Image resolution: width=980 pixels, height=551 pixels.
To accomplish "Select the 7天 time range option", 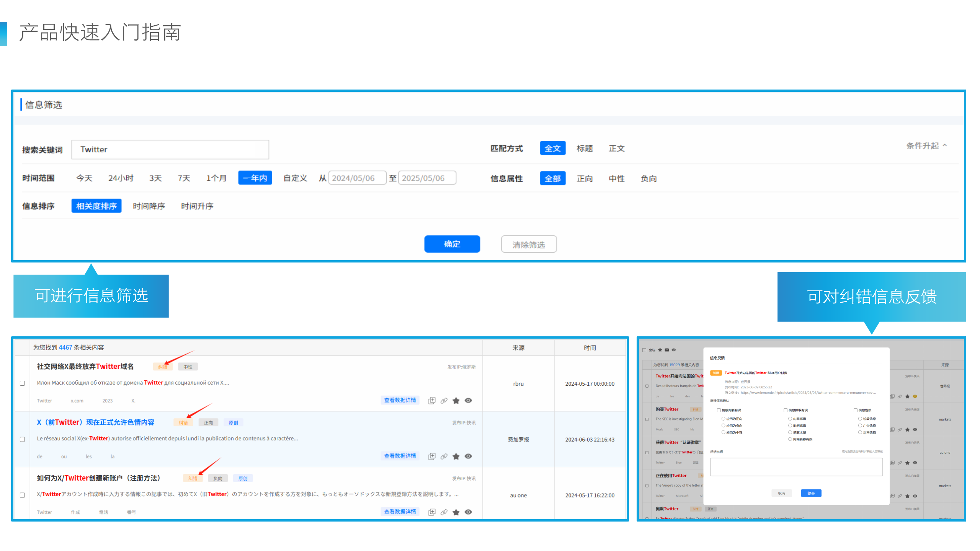I will [x=184, y=178].
